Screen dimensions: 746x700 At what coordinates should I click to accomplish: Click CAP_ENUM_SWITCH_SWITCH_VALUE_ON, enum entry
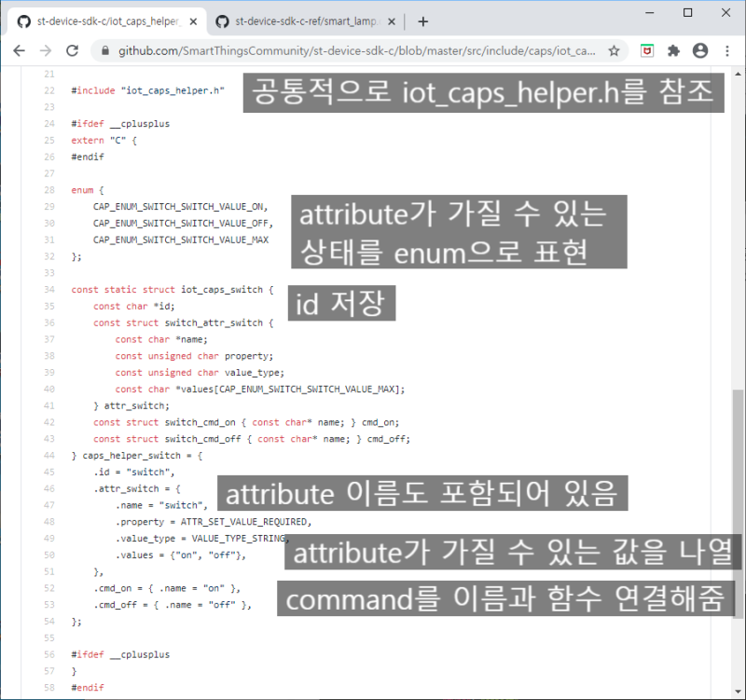(180, 206)
